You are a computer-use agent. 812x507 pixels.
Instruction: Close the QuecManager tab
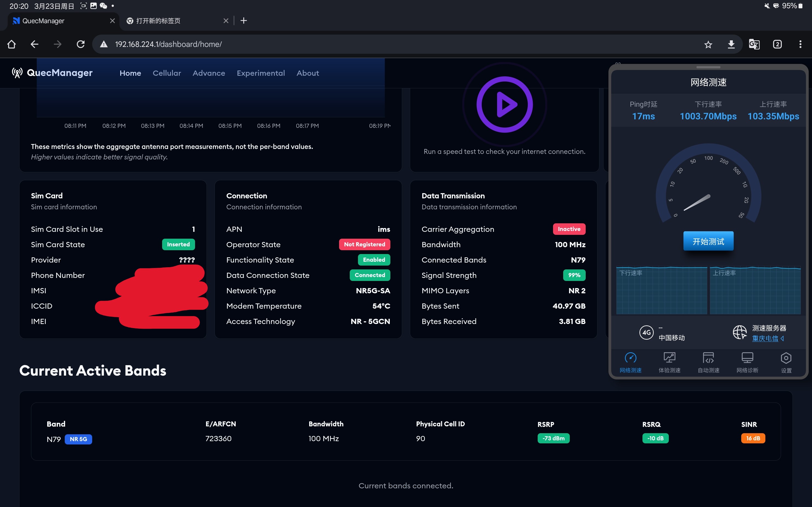pyautogui.click(x=112, y=21)
